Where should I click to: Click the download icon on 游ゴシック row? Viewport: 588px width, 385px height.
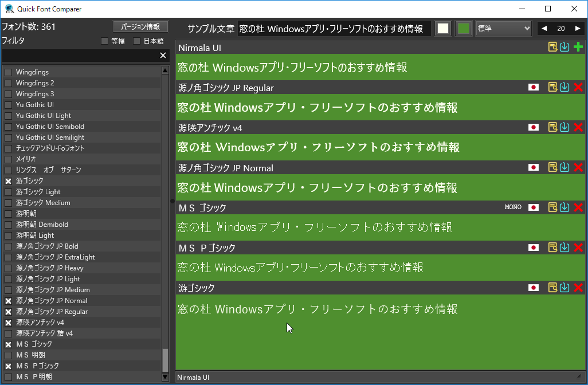(565, 288)
